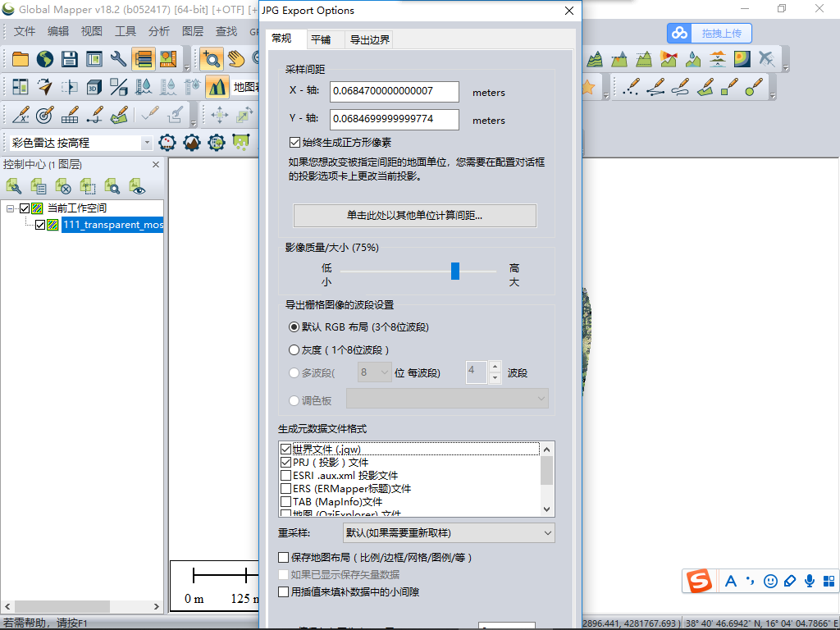This screenshot has height=630, width=840.
Task: Click the favorites star icon
Action: coord(589,87)
